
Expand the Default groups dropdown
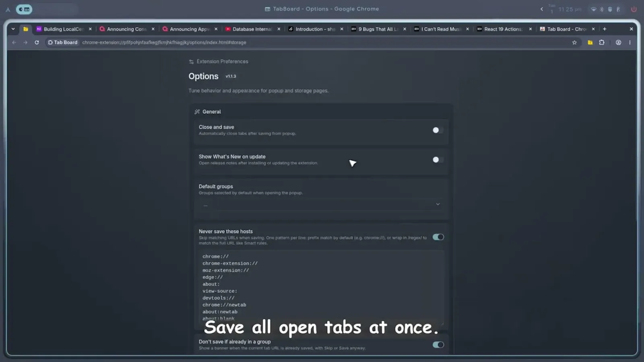[x=321, y=205]
